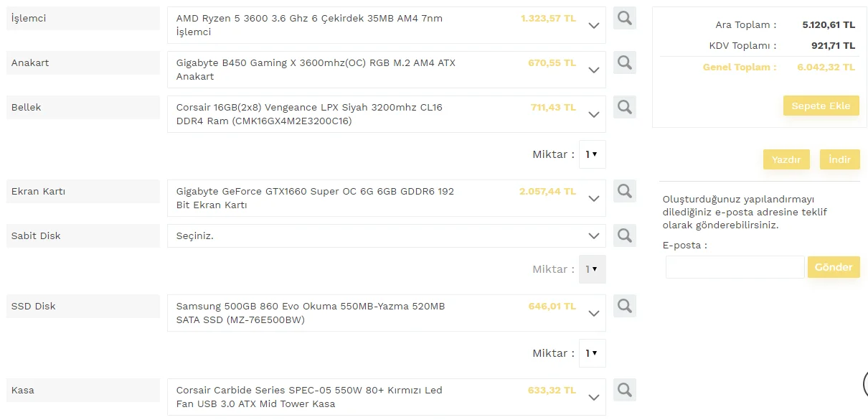Screen dimensions: 868x420
Task: Click the search icon for Ekran Kartı
Action: point(624,191)
